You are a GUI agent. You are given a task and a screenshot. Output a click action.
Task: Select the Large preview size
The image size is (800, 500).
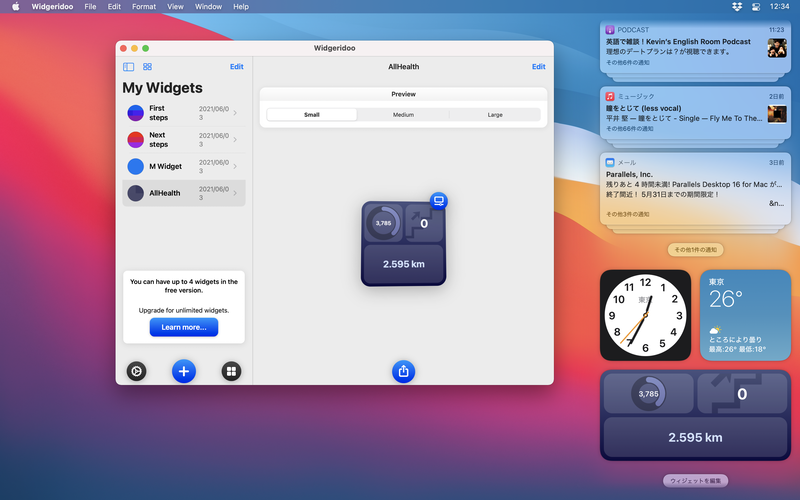tap(495, 115)
